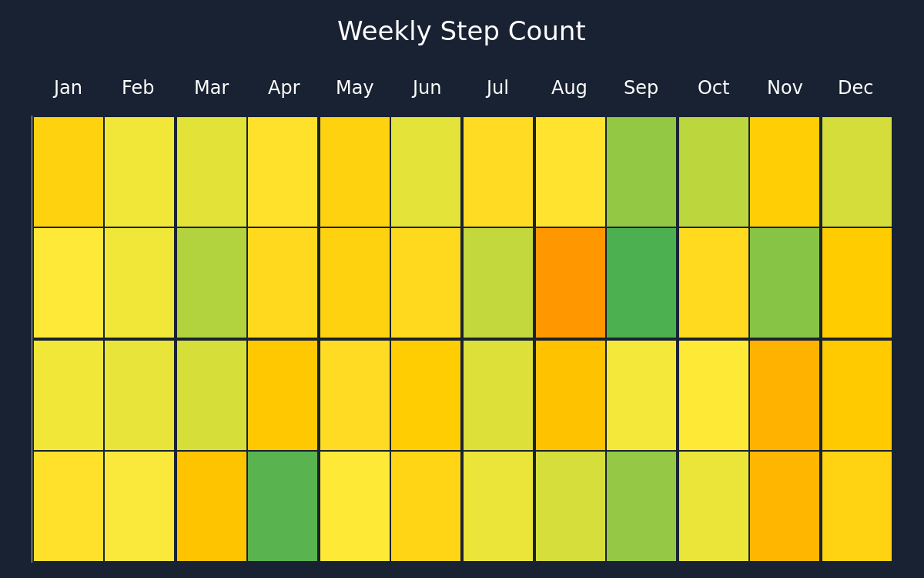Select the light green top cell under Oct

pos(714,172)
